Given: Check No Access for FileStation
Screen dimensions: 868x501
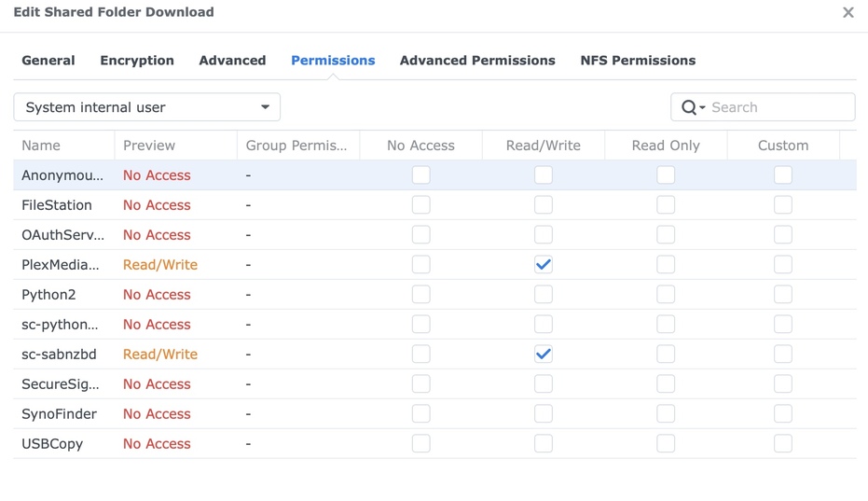Looking at the screenshot, I should click(421, 205).
